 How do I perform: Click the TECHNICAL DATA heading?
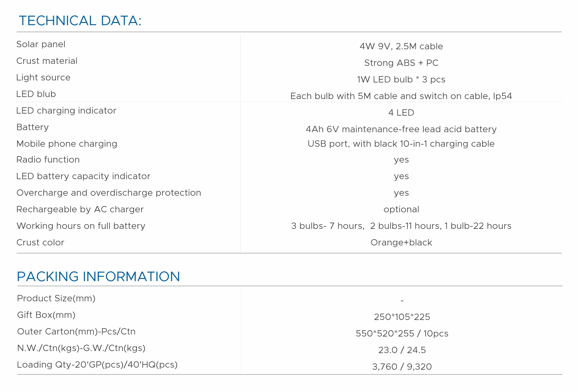80,21
